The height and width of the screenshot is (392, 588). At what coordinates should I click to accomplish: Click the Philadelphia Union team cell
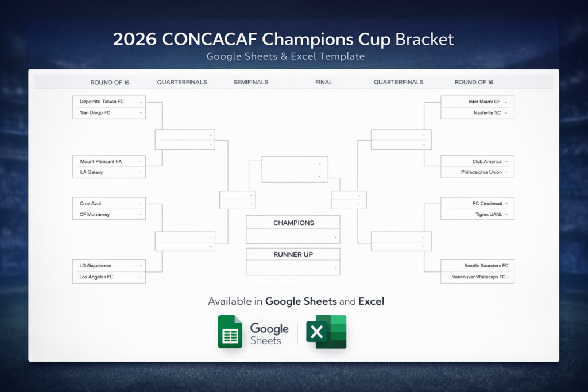click(481, 172)
